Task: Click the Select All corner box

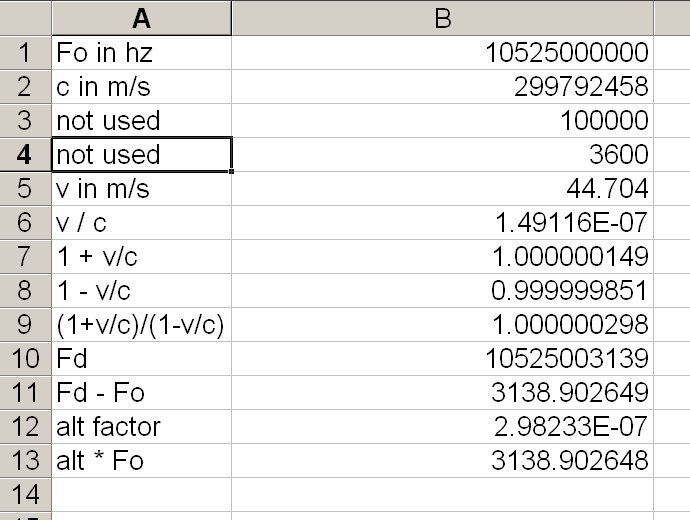Action: coord(25,17)
